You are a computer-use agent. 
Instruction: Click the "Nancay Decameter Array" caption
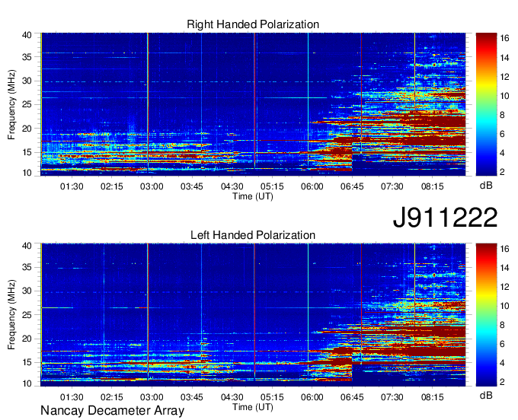click(112, 411)
